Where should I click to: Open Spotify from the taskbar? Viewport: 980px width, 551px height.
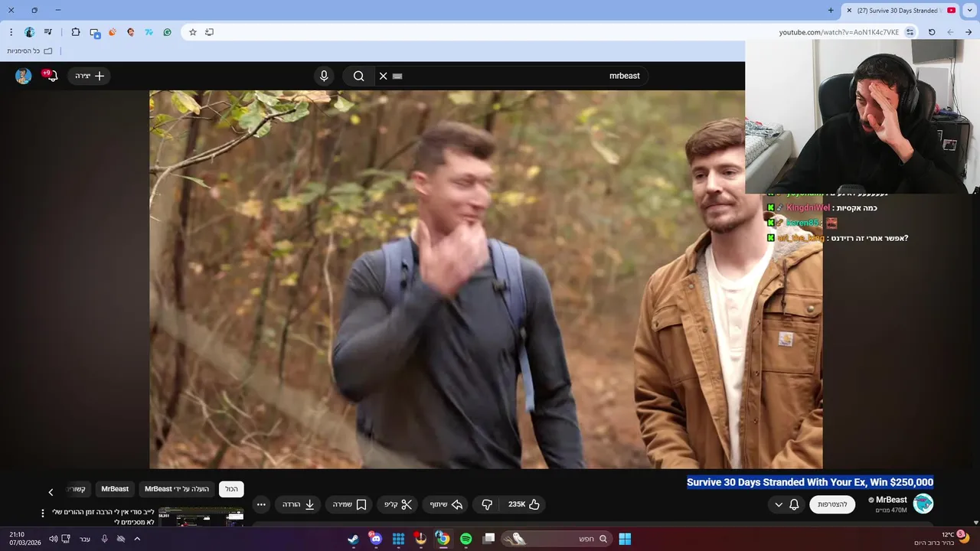click(x=465, y=539)
